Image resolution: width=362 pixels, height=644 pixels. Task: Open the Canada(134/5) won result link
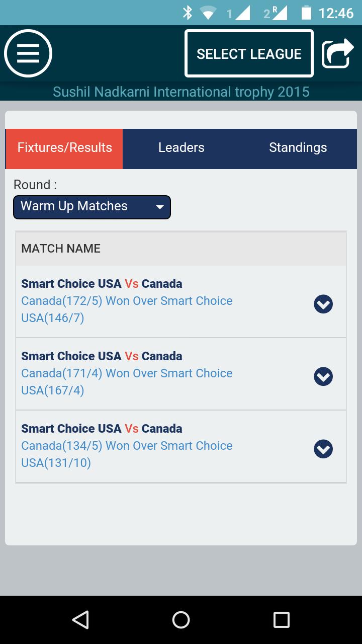127,454
